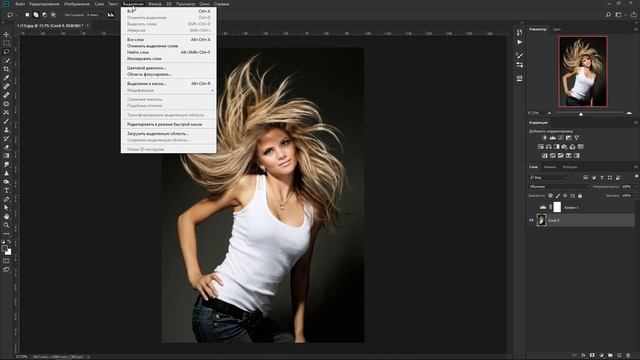Toggle pixel layer filter in Layers panel
This screenshot has width=640, height=360.
click(585, 178)
